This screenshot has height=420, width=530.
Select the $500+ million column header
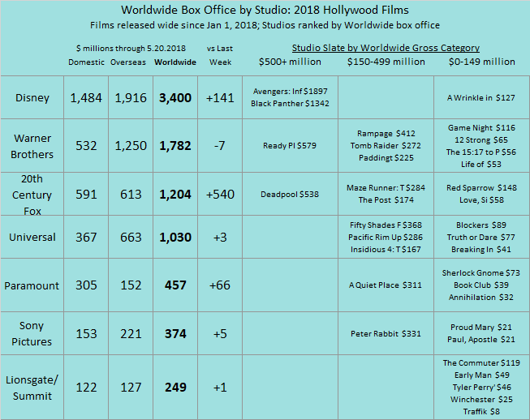pos(290,62)
